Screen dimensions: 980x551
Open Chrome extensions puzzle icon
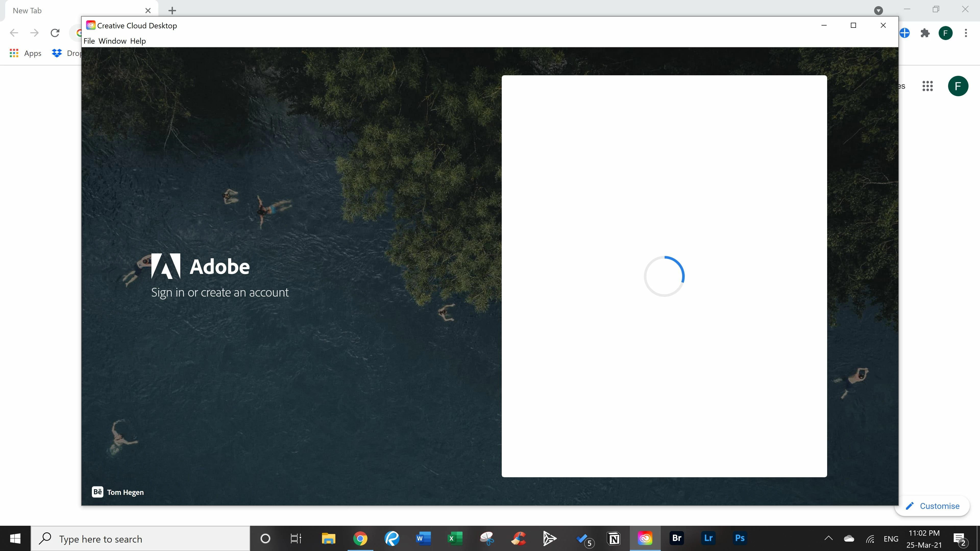coord(925,33)
